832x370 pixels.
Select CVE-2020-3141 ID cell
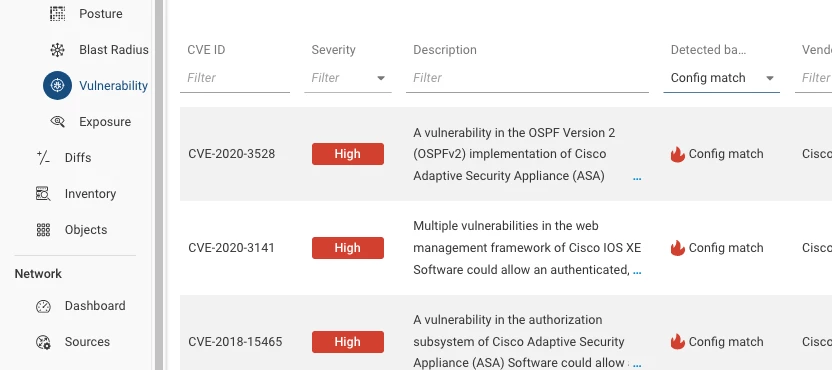click(x=231, y=248)
